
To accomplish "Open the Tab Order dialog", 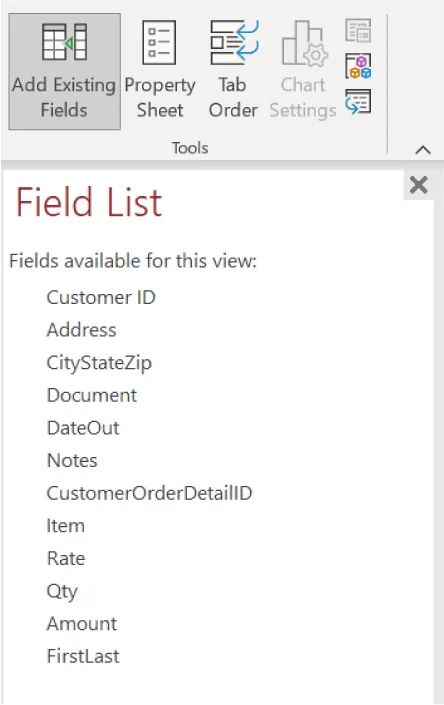I will (x=233, y=71).
